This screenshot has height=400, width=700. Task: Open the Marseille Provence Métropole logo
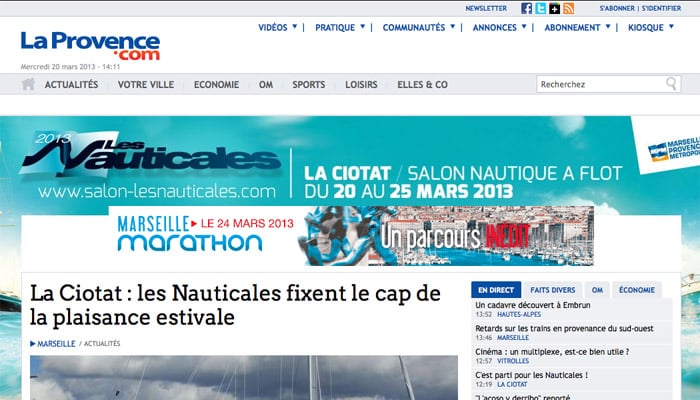coord(674,150)
